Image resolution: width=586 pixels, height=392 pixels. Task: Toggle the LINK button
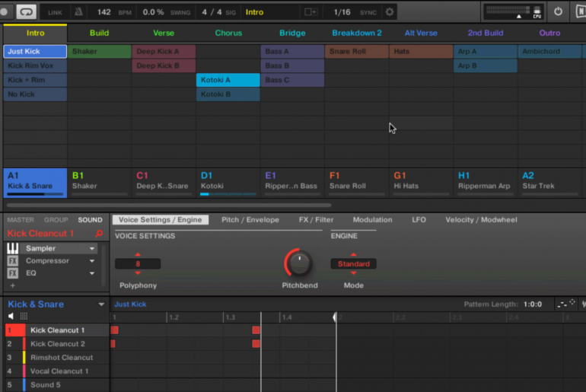55,12
